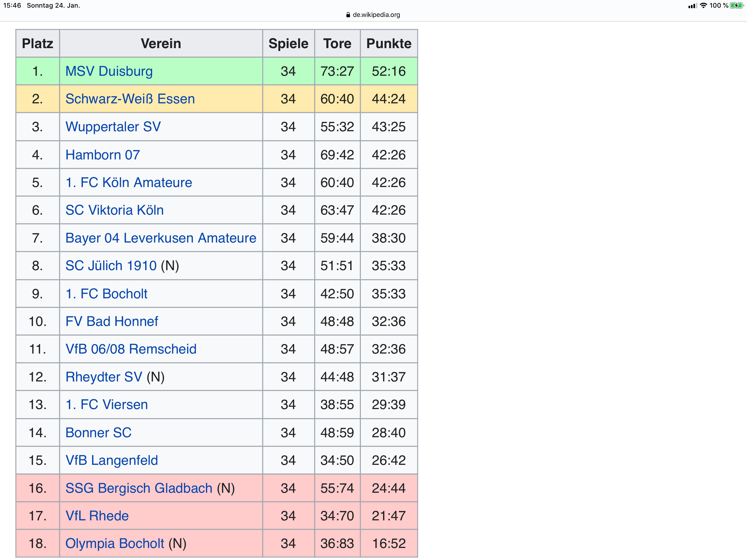Open the SC Jülich 1910 link
Screen dimensions: 747x560
pos(111,266)
